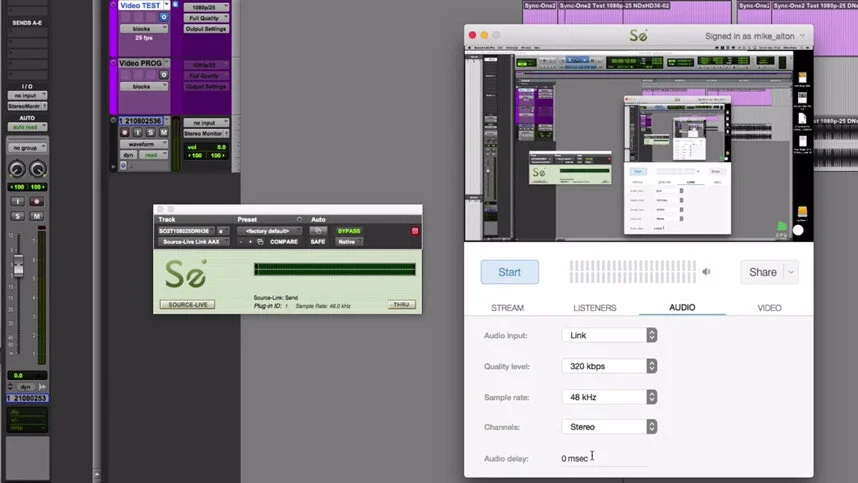Open Sample rate 48 kHz dropdown
The image size is (858, 483).
click(x=609, y=397)
